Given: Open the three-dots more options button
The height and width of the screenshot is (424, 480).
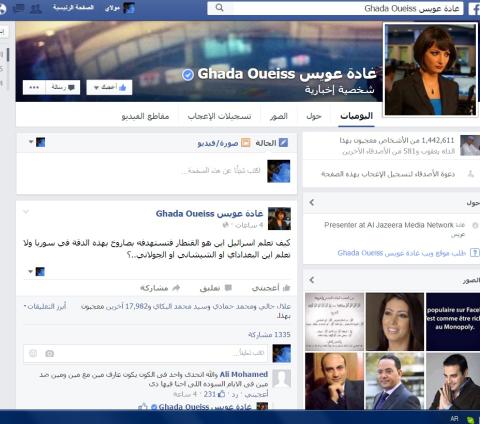Looking at the screenshot, I should point(34,87).
